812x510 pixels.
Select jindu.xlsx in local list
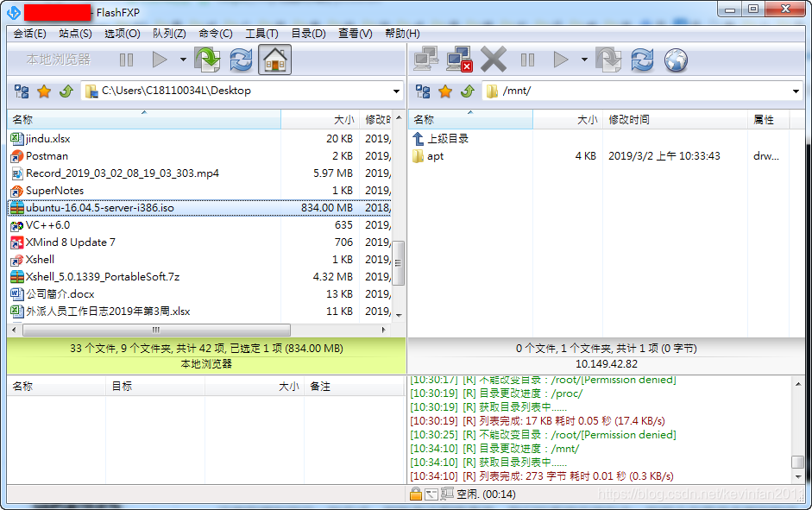coord(199,139)
